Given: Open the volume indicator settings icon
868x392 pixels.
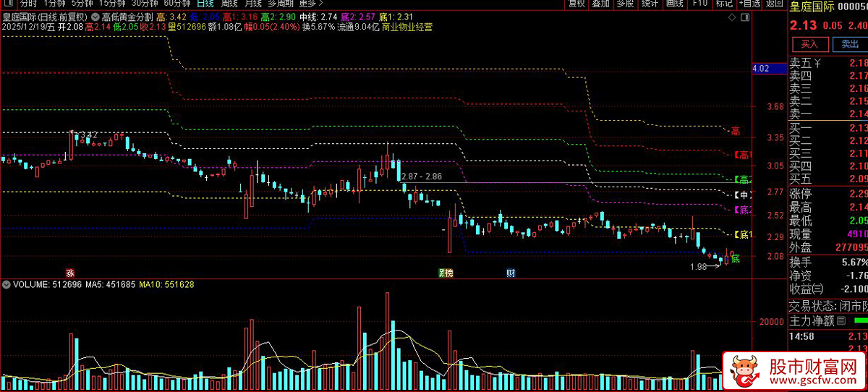Looking at the screenshot, I should (7, 284).
